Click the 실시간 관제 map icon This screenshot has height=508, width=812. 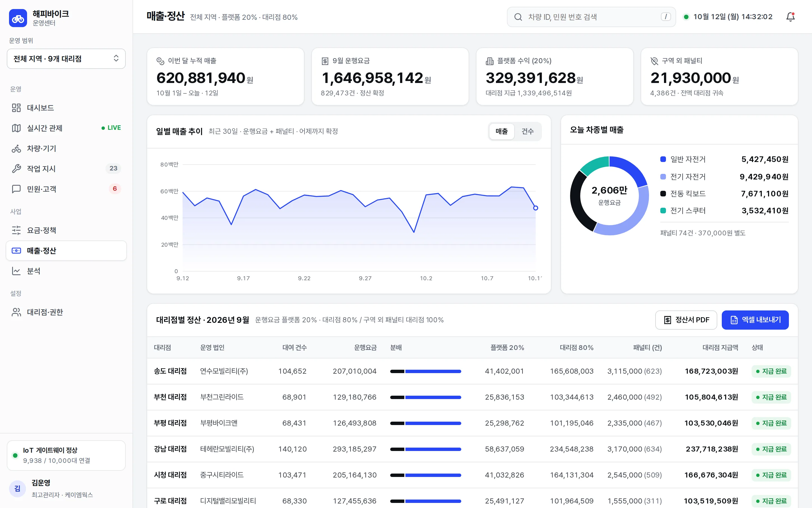[x=16, y=128]
